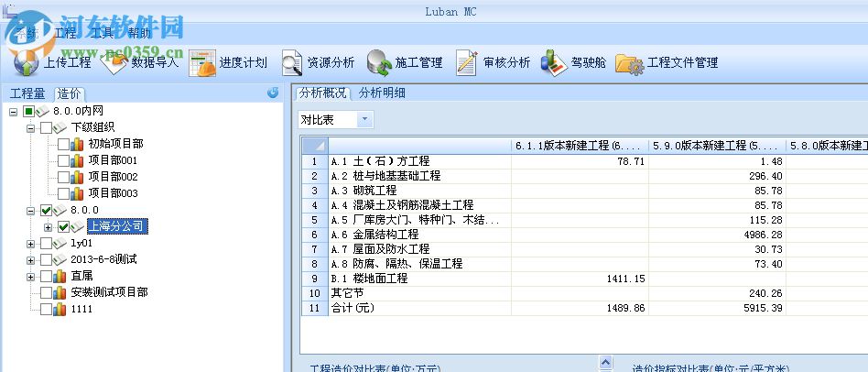Click the 上传工程 globe icon
The height and width of the screenshot is (372, 868).
26,62
